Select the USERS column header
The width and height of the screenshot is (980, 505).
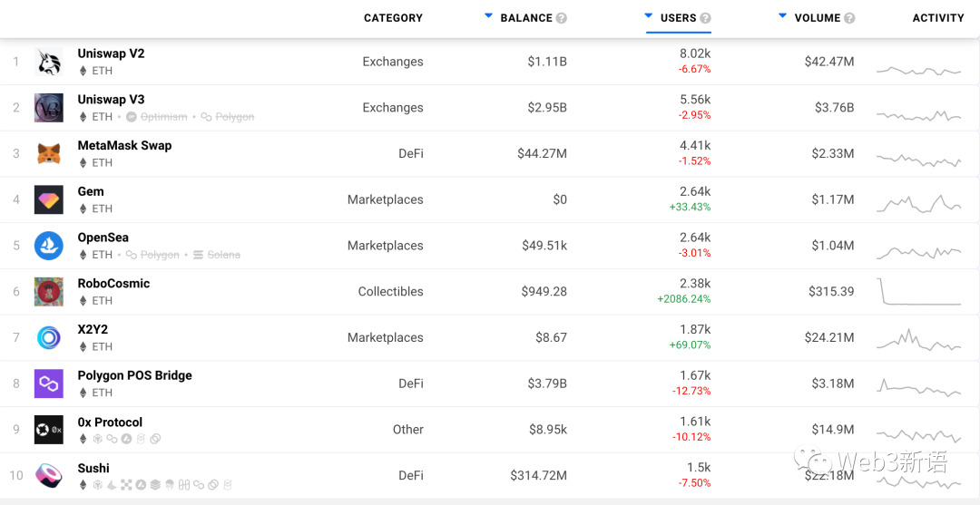coord(678,18)
